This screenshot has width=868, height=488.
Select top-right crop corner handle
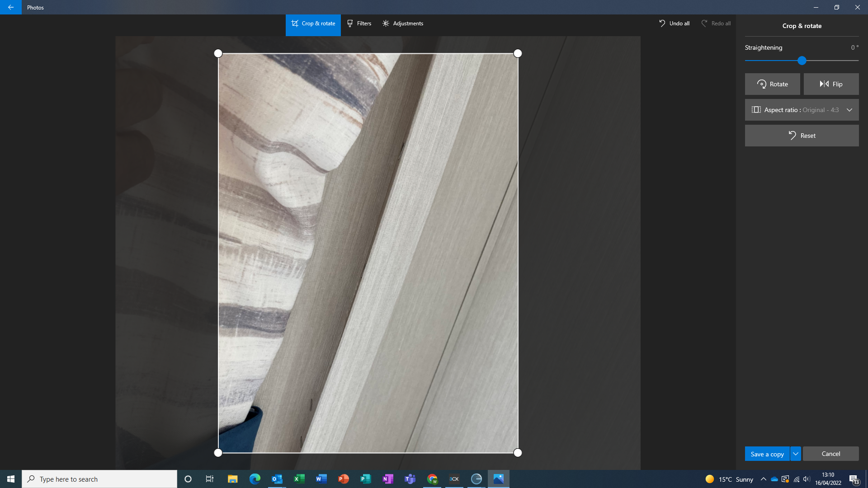point(518,53)
